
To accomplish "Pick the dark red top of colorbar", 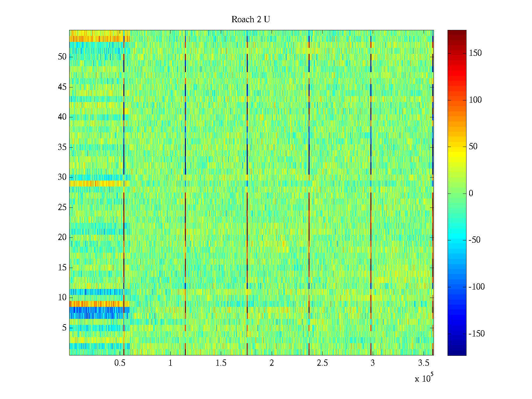I will click(457, 33).
